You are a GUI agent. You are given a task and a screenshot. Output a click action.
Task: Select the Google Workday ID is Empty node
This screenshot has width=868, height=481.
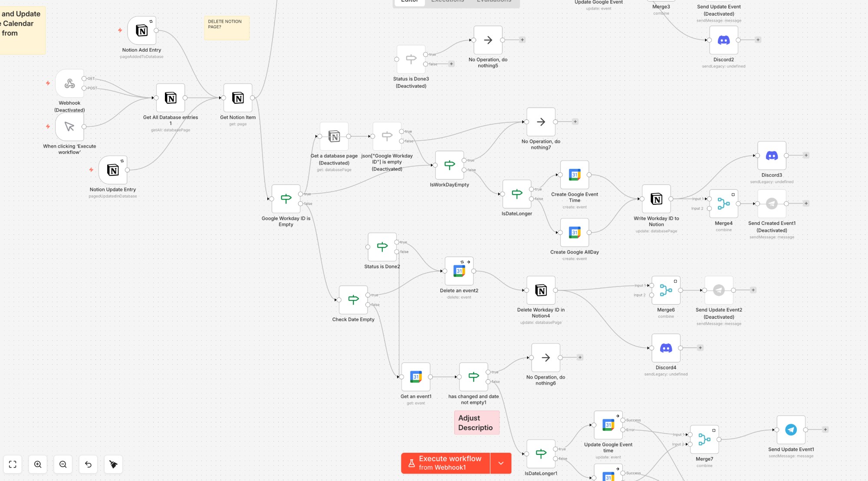click(286, 199)
